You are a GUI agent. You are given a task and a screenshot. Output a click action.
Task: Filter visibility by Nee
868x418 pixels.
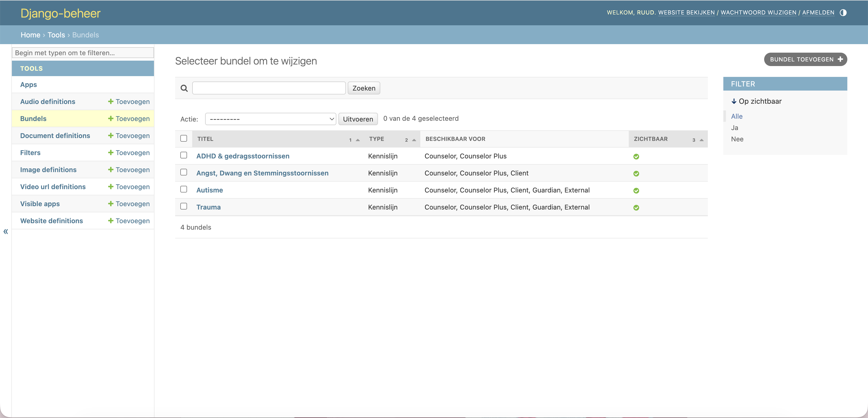tap(737, 139)
